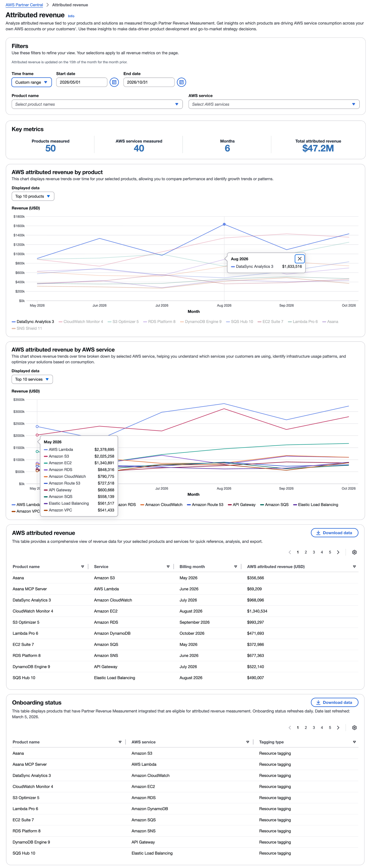The image size is (370, 868).
Task: Click the Products measured value 50
Action: (50, 148)
